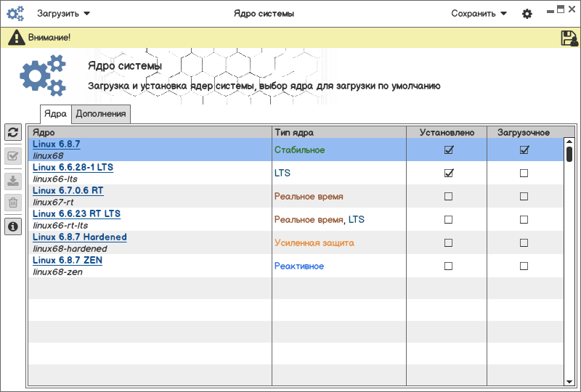
Task: Click the scrollbar down arrow in the table
Action: click(x=569, y=380)
